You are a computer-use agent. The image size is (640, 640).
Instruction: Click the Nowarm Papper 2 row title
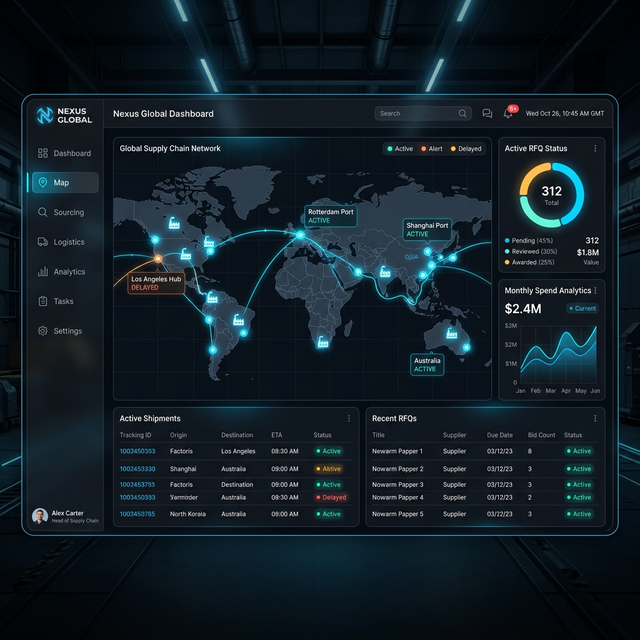click(398, 469)
